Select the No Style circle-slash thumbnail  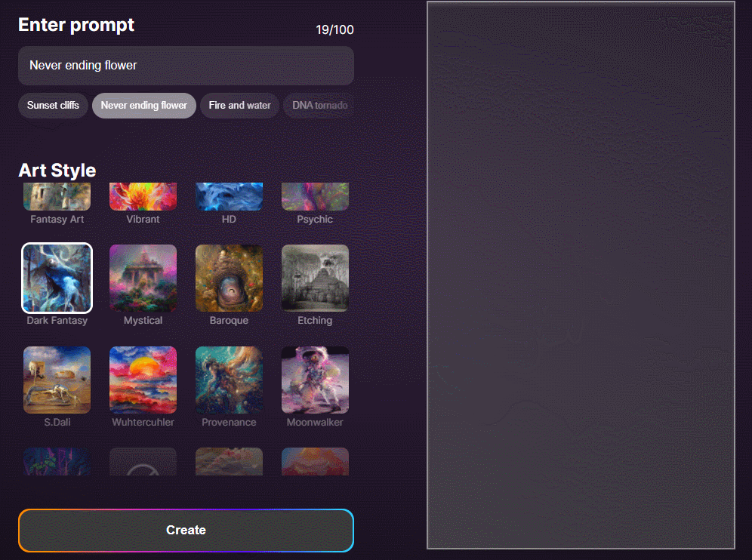[143, 462]
